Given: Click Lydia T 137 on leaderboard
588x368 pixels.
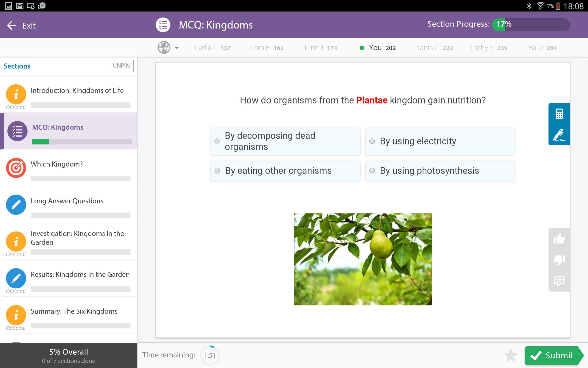Looking at the screenshot, I should tap(213, 48).
